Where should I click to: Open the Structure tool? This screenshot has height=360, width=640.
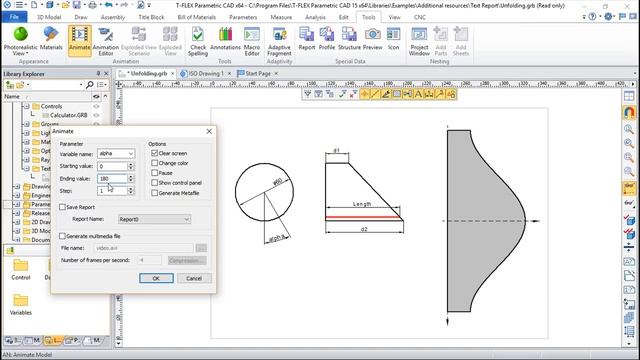tap(349, 39)
